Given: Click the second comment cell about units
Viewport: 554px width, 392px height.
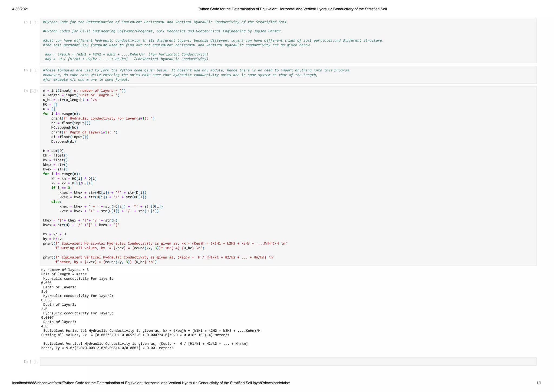Looking at the screenshot, I should (288, 75).
